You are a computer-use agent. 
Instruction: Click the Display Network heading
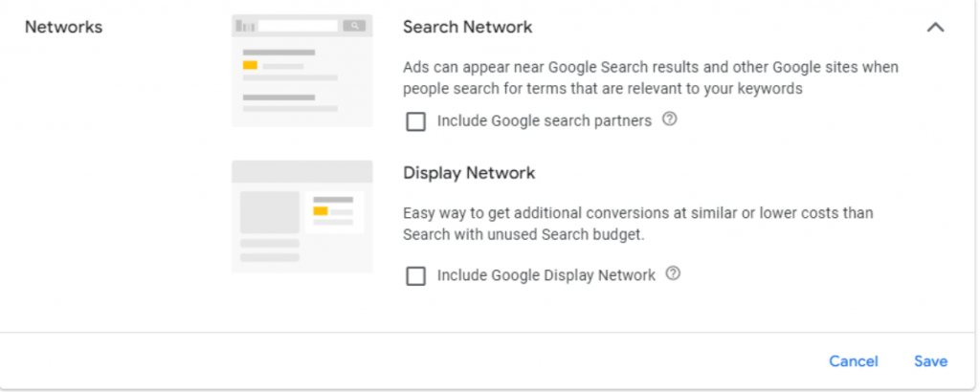tap(469, 172)
